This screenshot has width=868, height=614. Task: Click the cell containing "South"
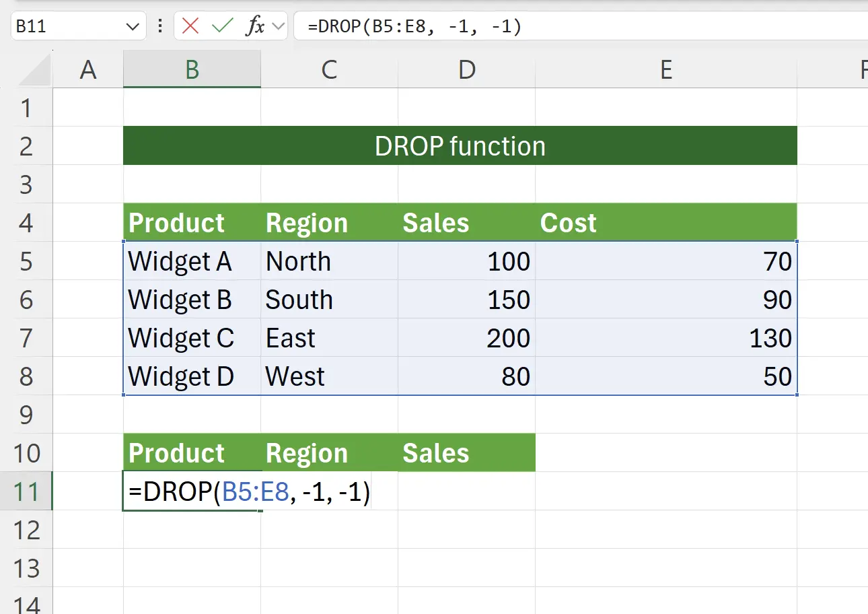point(329,300)
